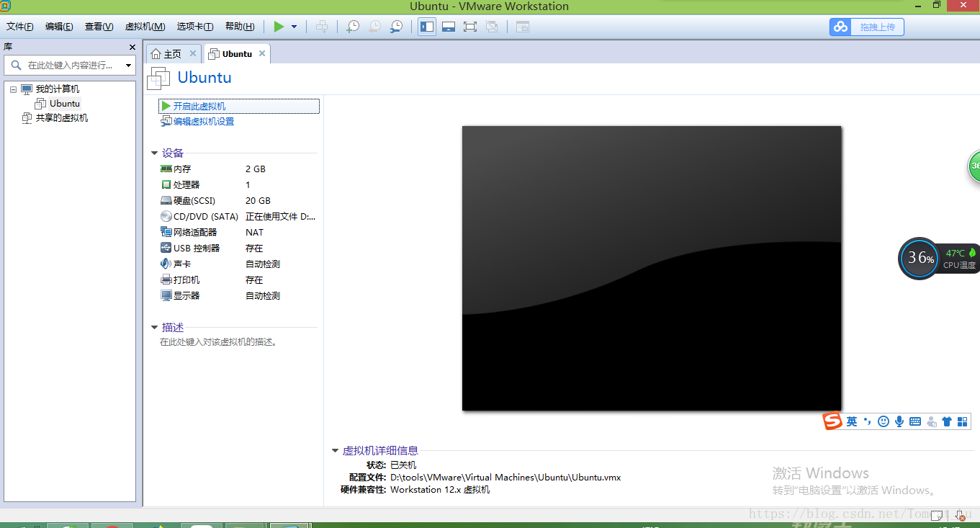Open the Sogou skin shirt icon
The width and height of the screenshot is (980, 528).
point(947,422)
